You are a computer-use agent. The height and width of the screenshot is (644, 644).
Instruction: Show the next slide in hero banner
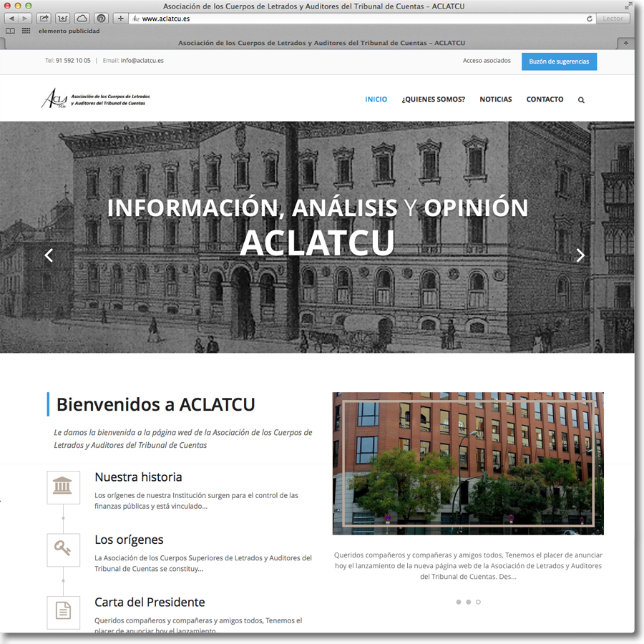580,255
